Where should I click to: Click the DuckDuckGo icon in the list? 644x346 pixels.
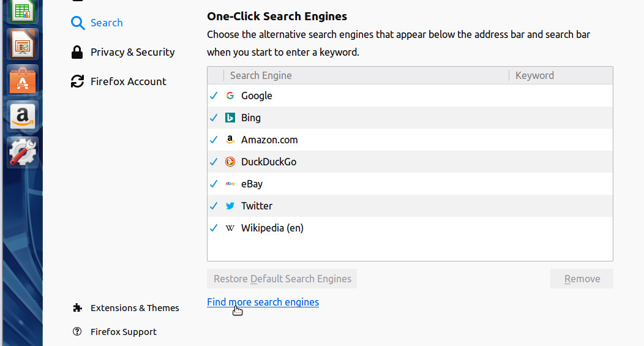click(x=230, y=162)
